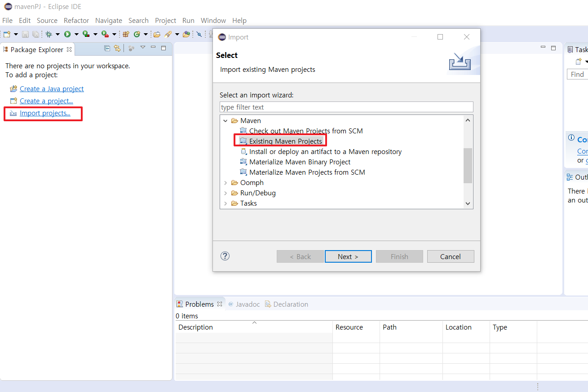The image size is (588, 392).
Task: Click the Coverage launch icon
Action: coord(86,34)
